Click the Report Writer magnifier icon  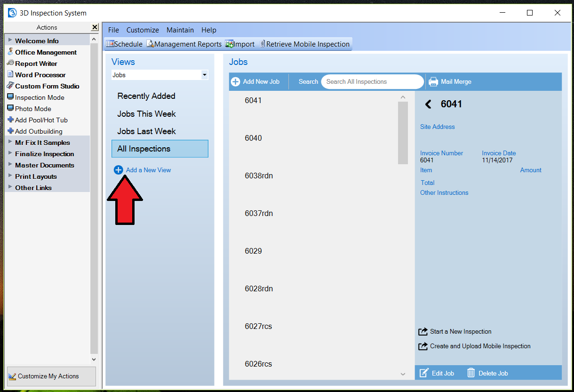click(x=10, y=63)
